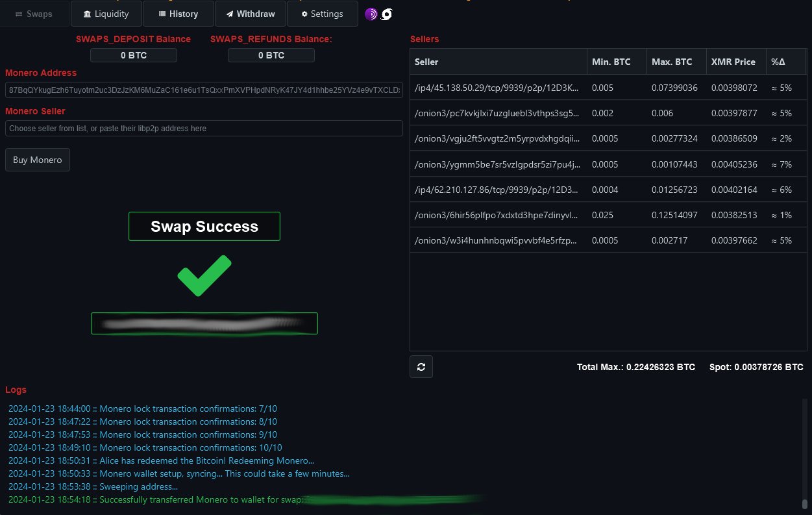Click log entry Alice has redeemed the Bitcoin
Image resolution: width=812 pixels, height=515 pixels.
[x=161, y=460]
